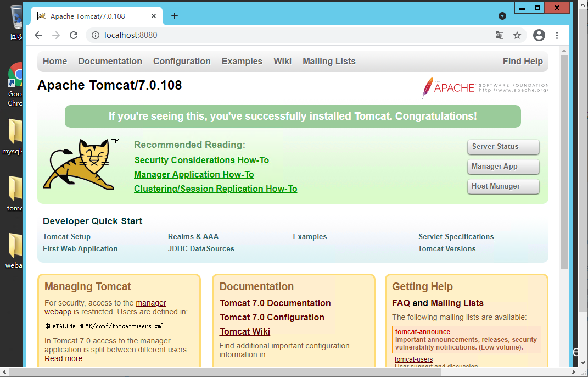This screenshot has width=588, height=377.
Task: Open the webapp folder on desktop
Action: point(15,251)
